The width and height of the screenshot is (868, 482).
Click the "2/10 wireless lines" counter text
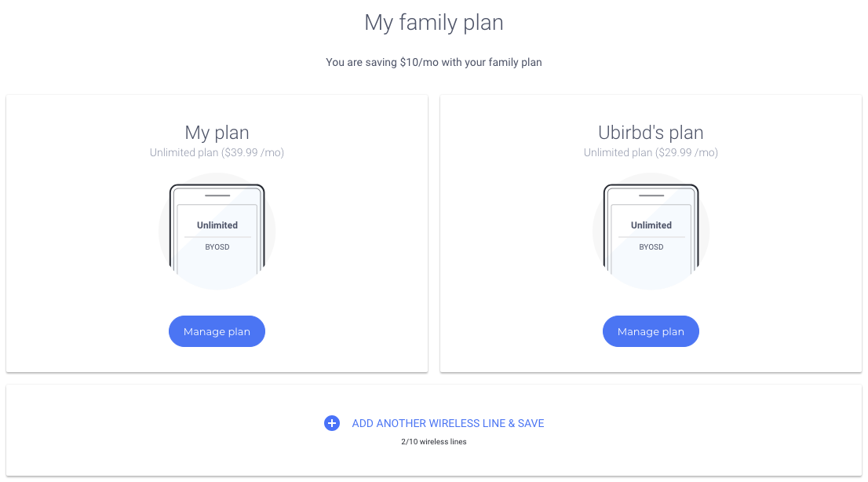[x=433, y=442]
